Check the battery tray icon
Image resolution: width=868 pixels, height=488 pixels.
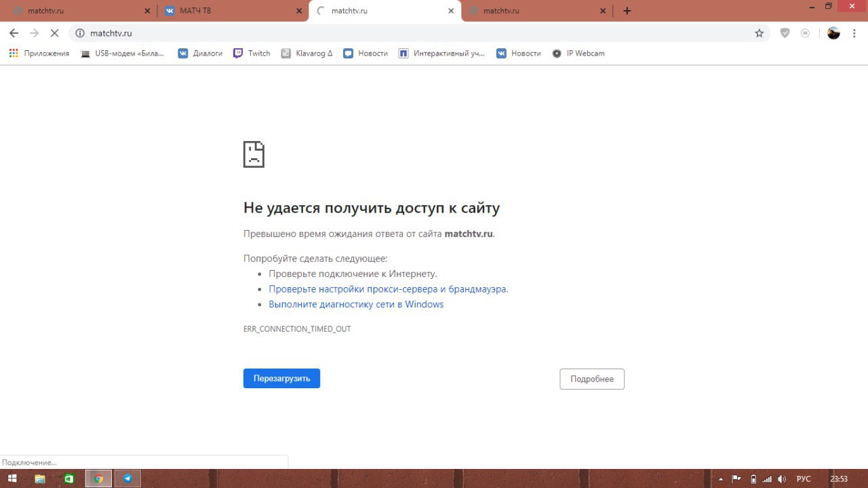point(753,478)
